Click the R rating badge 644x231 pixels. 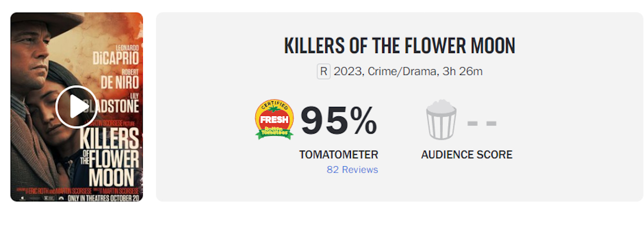pyautogui.click(x=323, y=71)
